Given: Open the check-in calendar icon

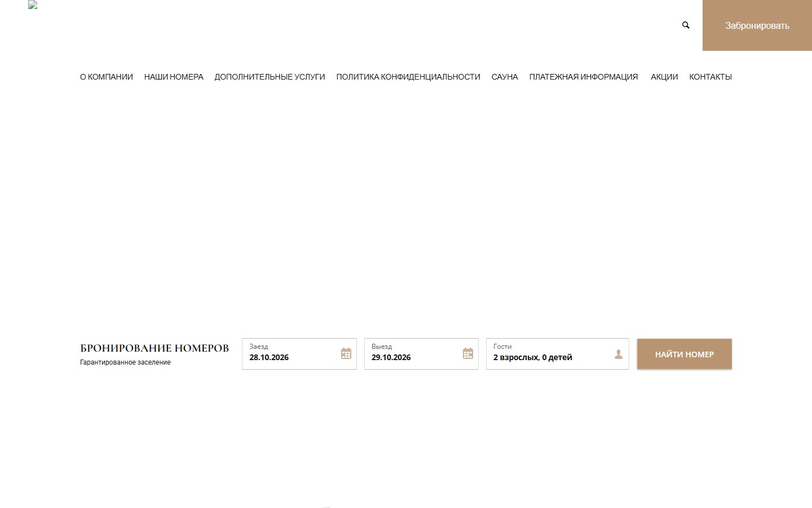Looking at the screenshot, I should click(x=346, y=353).
